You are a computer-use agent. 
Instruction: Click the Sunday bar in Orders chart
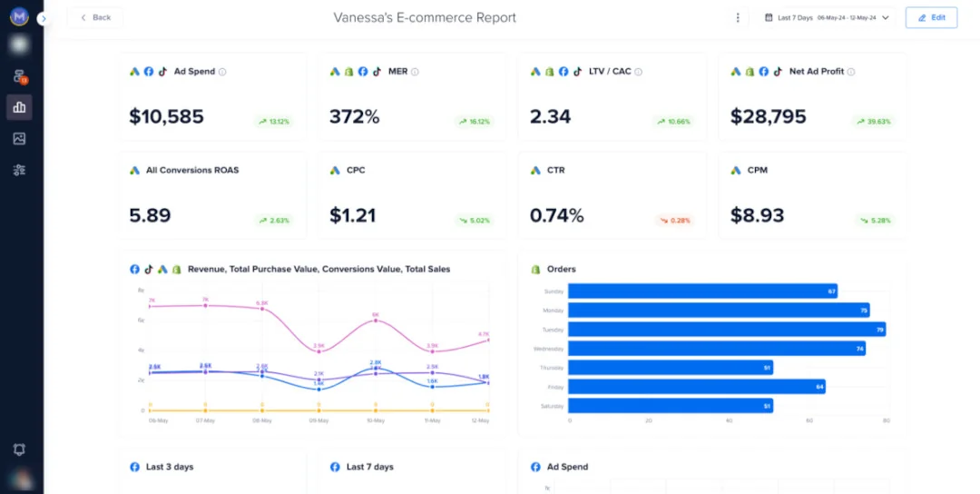[x=702, y=291]
